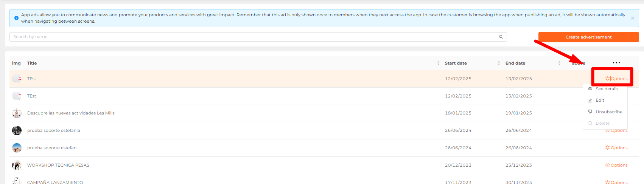Click the second TEst row thumbnail
644x184 pixels.
17,96
